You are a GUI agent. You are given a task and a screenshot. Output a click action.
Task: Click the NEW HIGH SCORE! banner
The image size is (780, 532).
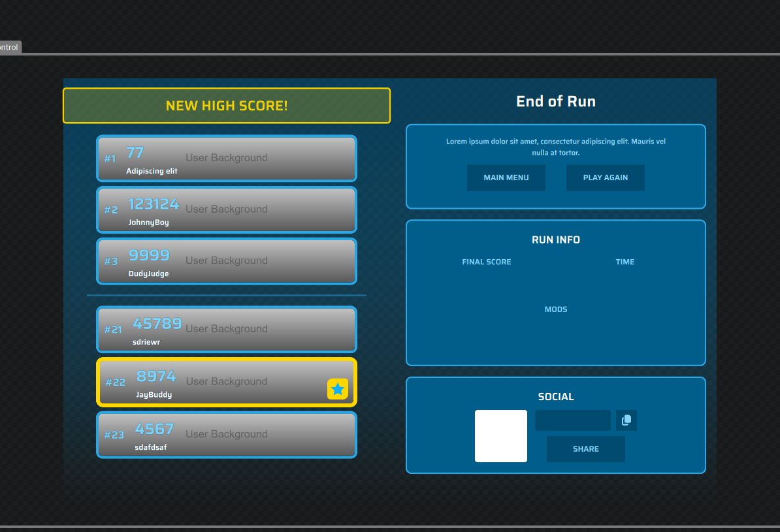(x=226, y=106)
